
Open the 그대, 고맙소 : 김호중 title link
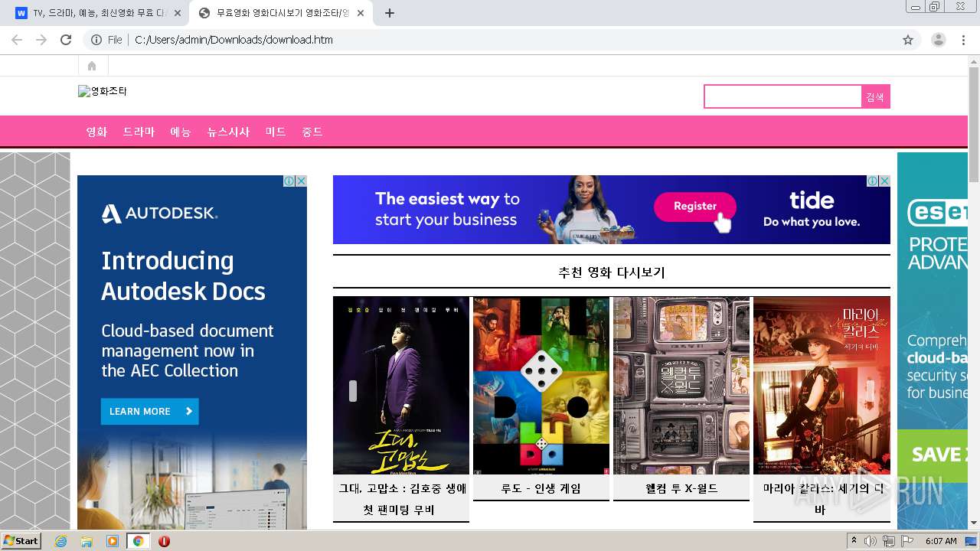point(402,499)
